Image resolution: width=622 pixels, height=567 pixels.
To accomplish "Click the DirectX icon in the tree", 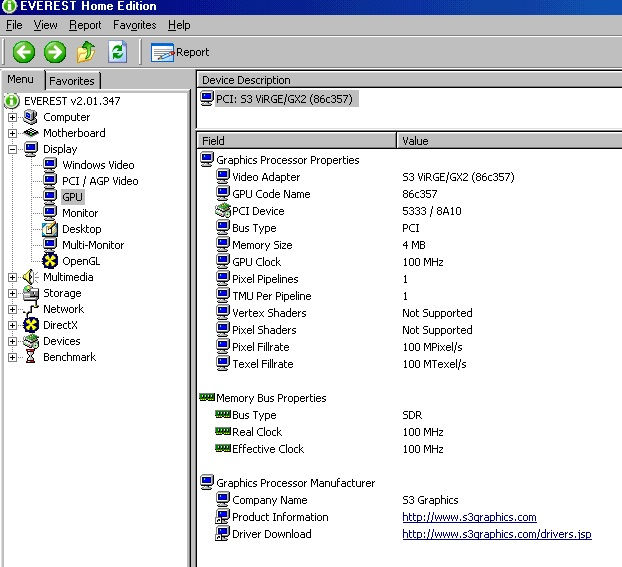I will 31,325.
